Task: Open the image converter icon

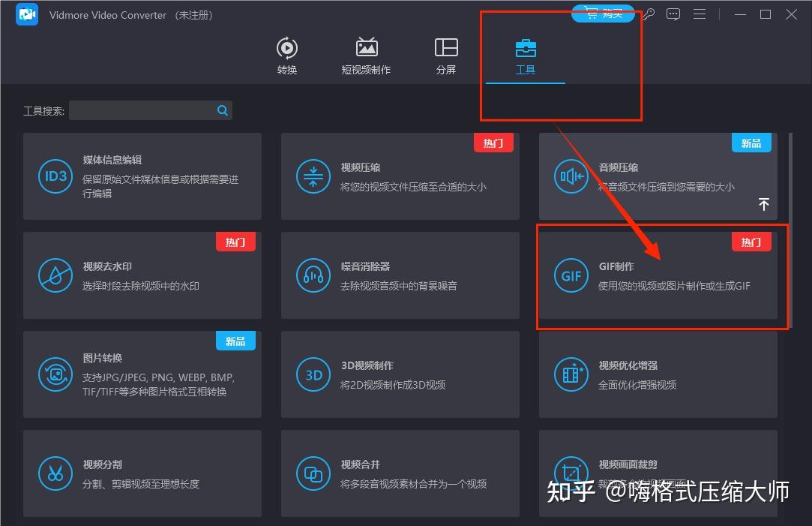Action: (x=55, y=374)
